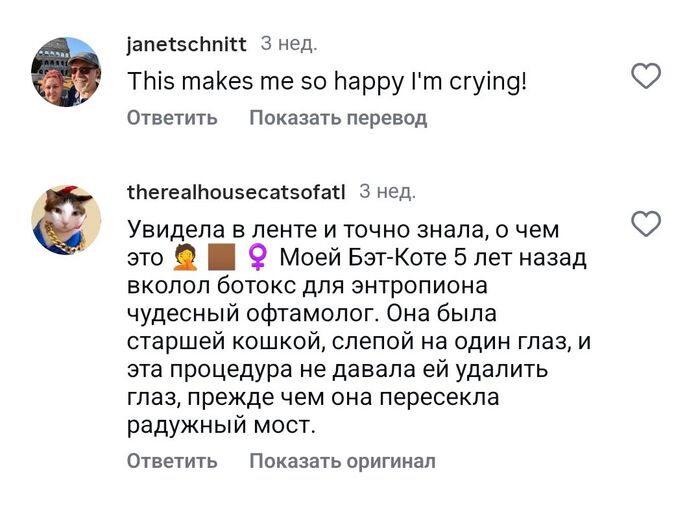Screen dimensions: 700x512
Task: Click the 3 нед. timestamp beside janetschnitt
Action: pyautogui.click(x=289, y=44)
